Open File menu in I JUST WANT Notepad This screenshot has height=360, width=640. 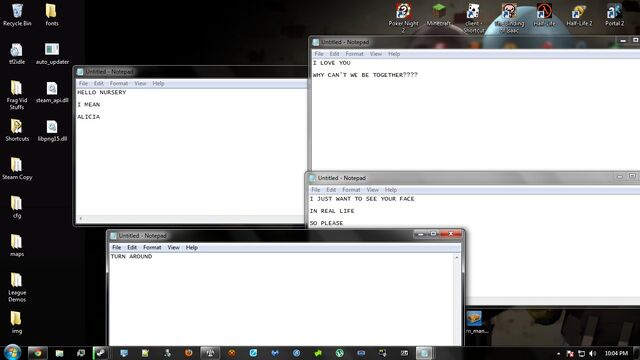click(316, 190)
